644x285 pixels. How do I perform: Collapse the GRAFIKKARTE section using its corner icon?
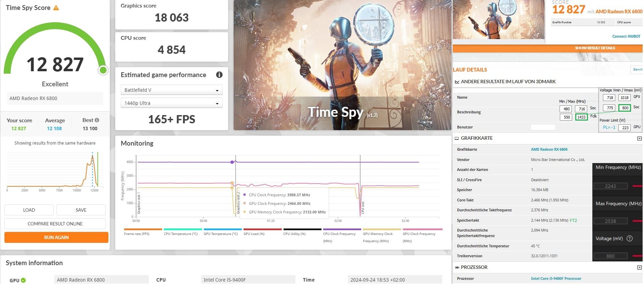coord(639,138)
